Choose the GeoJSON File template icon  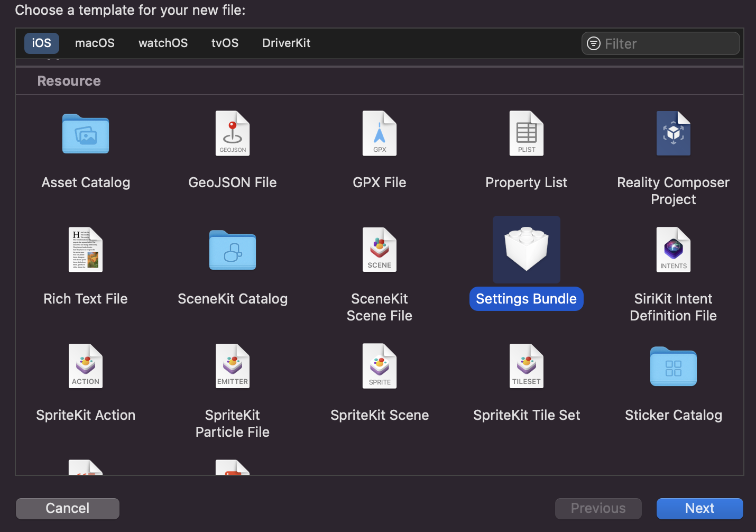click(233, 133)
